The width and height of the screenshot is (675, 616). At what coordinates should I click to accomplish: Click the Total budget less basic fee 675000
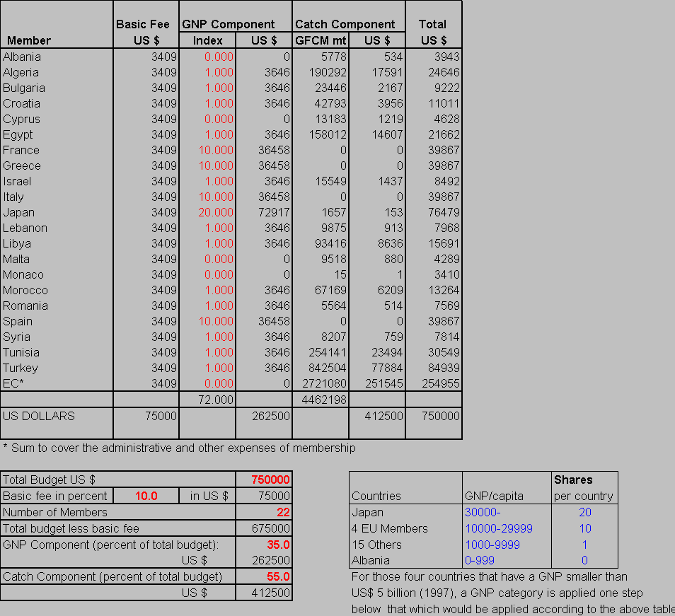point(270,528)
